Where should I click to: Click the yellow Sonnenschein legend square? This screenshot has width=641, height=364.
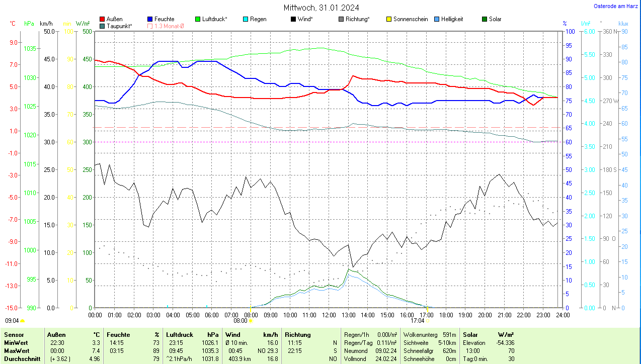[x=389, y=19]
